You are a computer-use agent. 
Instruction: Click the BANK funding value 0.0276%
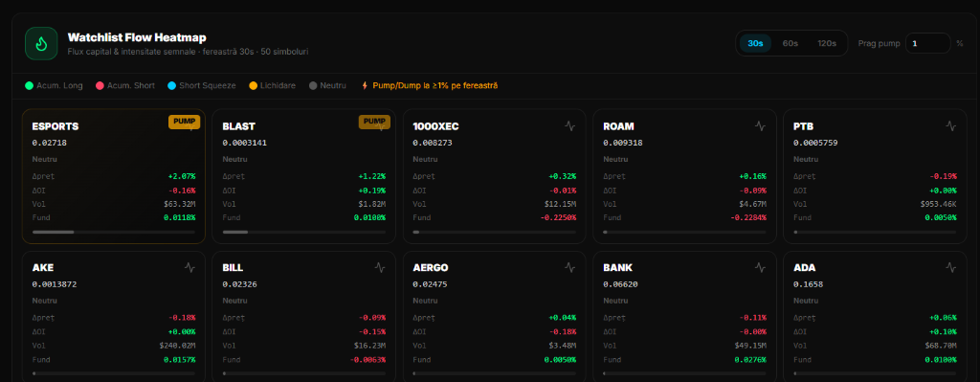[x=750, y=359]
